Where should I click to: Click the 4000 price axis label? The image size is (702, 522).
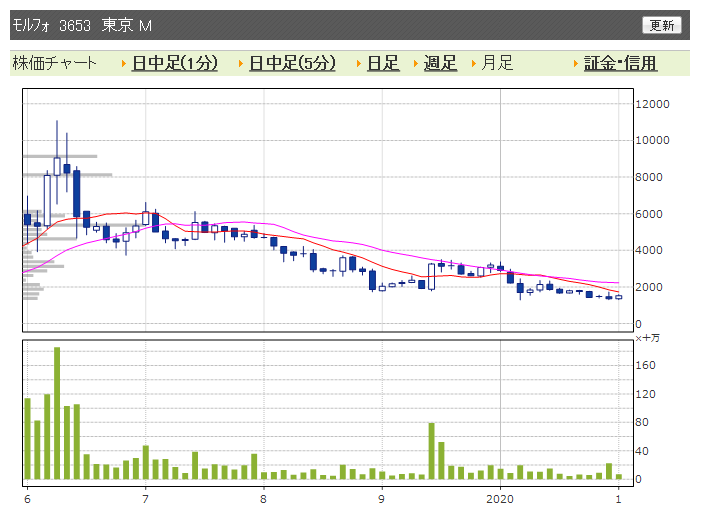pyautogui.click(x=649, y=250)
